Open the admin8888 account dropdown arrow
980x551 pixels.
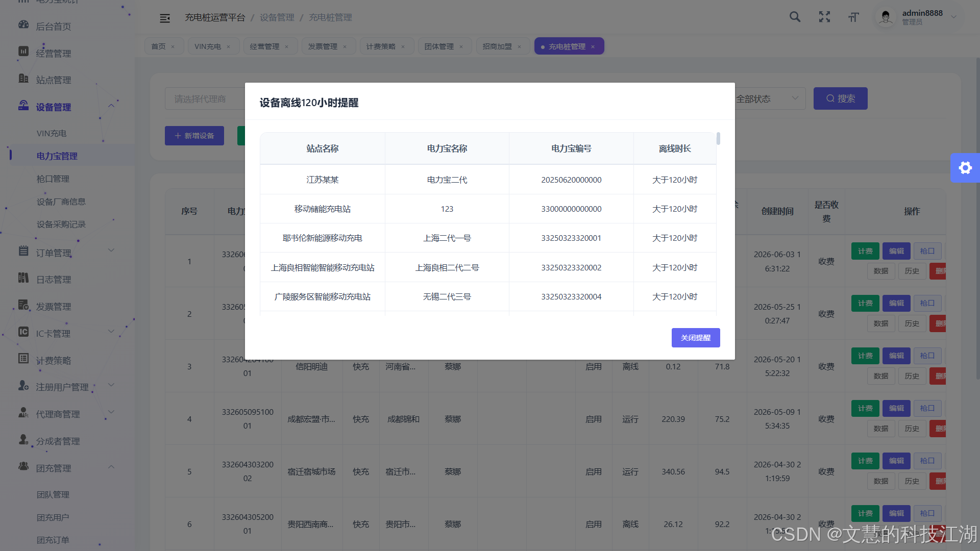953,17
